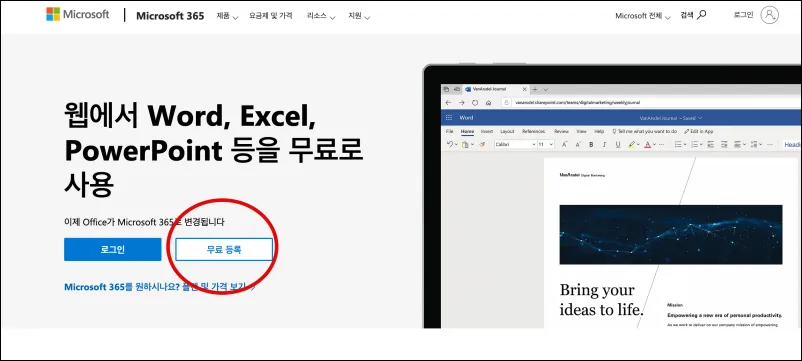Click the Paste clipboard icon in Word
Image resolution: width=802 pixels, height=361 pixels.
pos(465,145)
